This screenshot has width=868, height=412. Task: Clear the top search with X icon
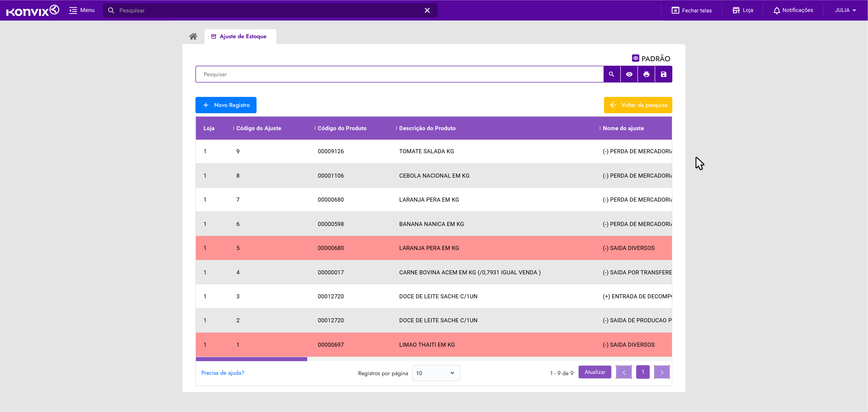pos(427,10)
